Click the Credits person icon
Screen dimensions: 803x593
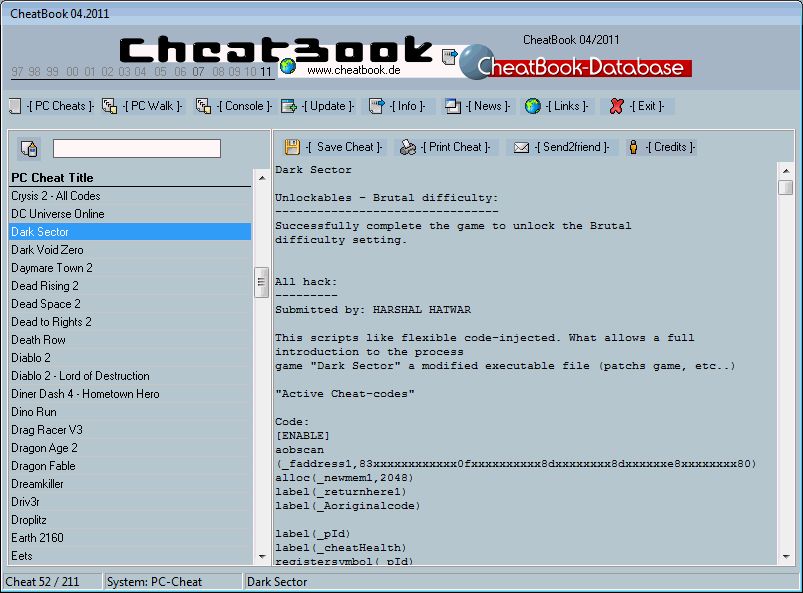point(633,147)
